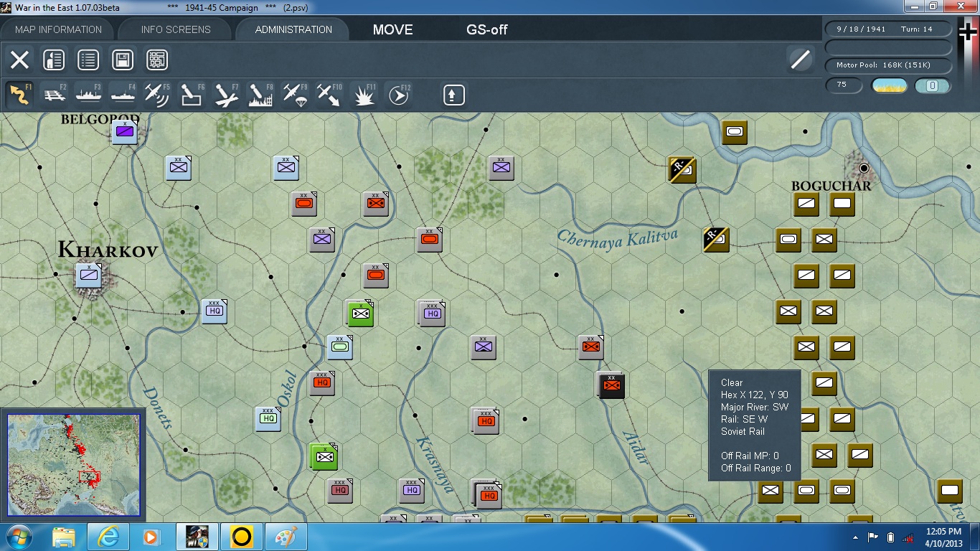The width and height of the screenshot is (980, 551).
Task: Click the Boguchar city marker
Action: [x=864, y=168]
